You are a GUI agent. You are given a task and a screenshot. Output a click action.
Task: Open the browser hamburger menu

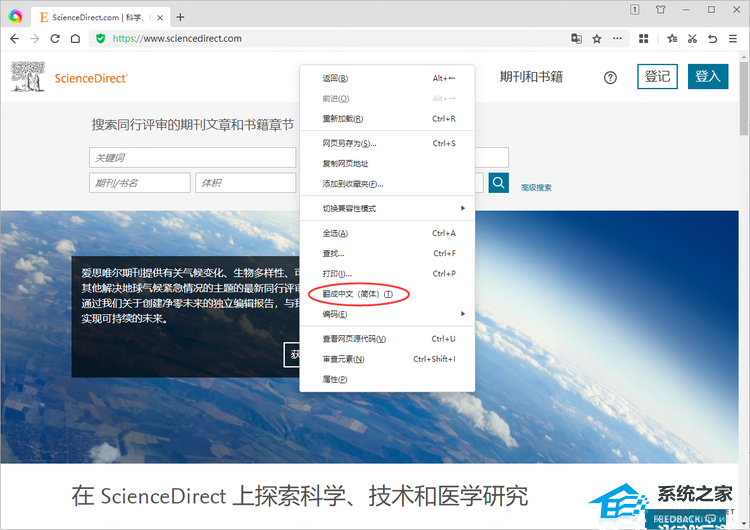pos(733,39)
